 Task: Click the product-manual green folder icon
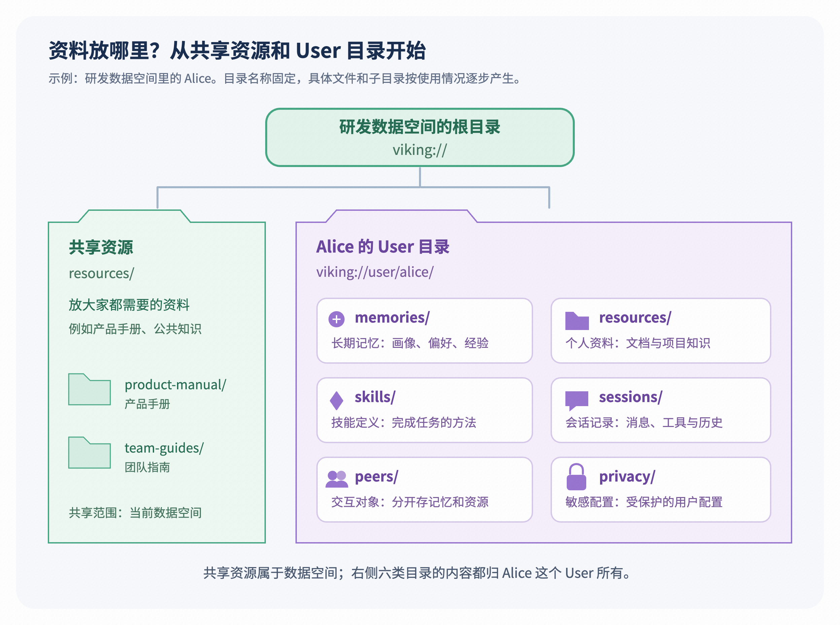pos(89,389)
